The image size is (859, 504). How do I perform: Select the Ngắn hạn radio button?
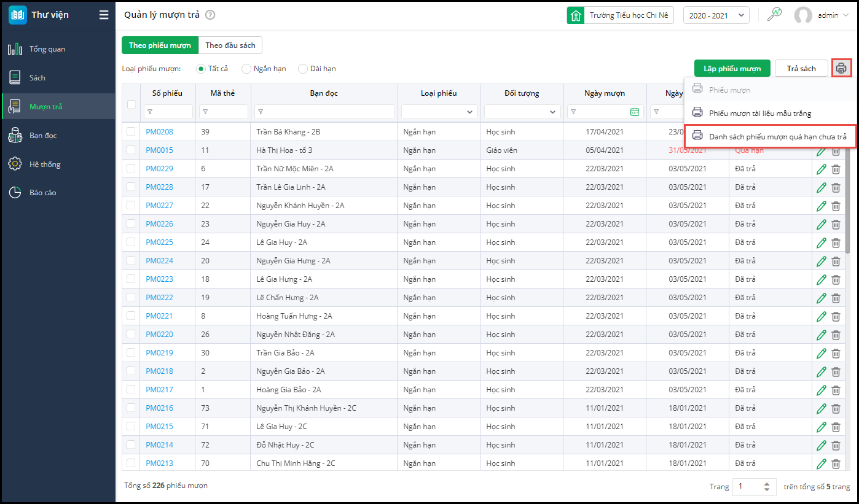[246, 69]
